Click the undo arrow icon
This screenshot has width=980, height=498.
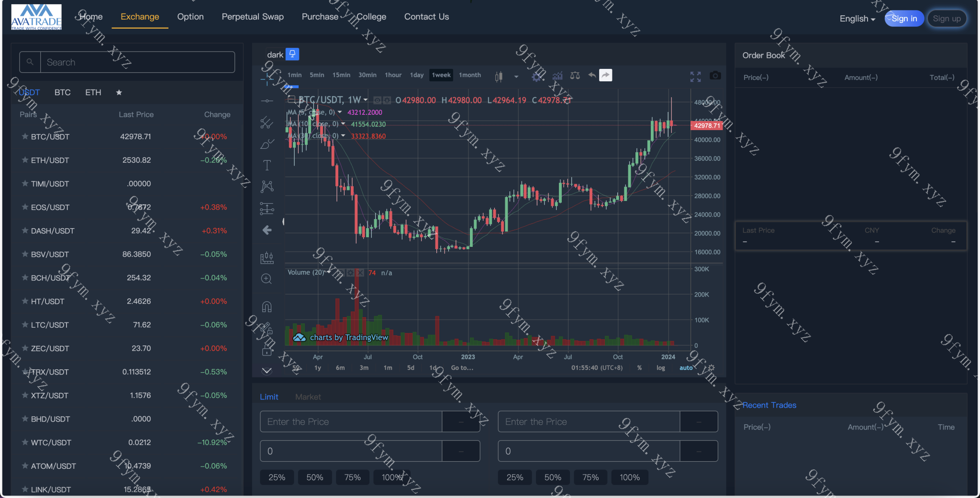(592, 75)
